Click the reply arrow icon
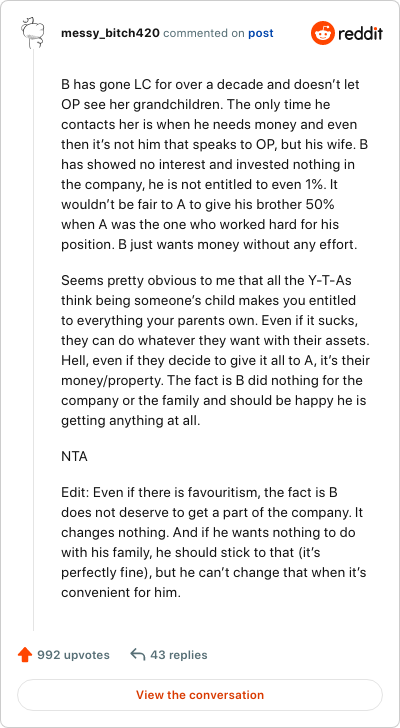Screen dimensions: 400x728 click(x=138, y=655)
